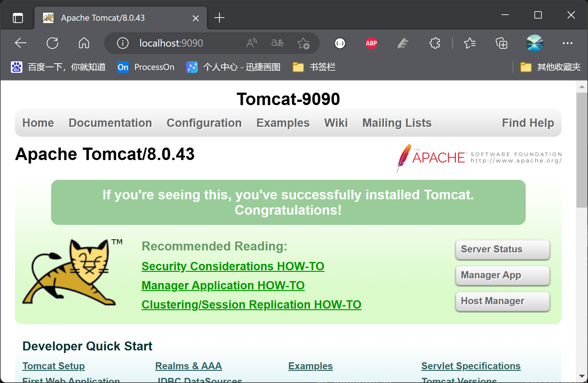Click the browser back arrow
588x383 pixels.
pos(21,43)
